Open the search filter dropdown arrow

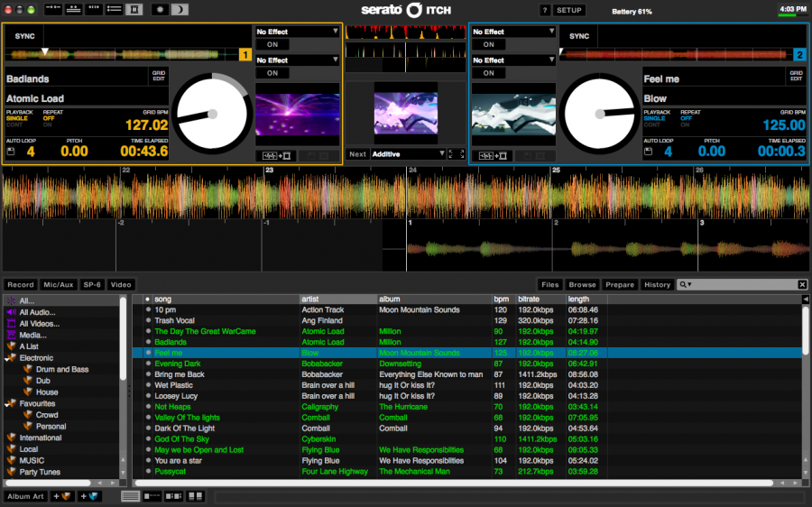point(689,284)
